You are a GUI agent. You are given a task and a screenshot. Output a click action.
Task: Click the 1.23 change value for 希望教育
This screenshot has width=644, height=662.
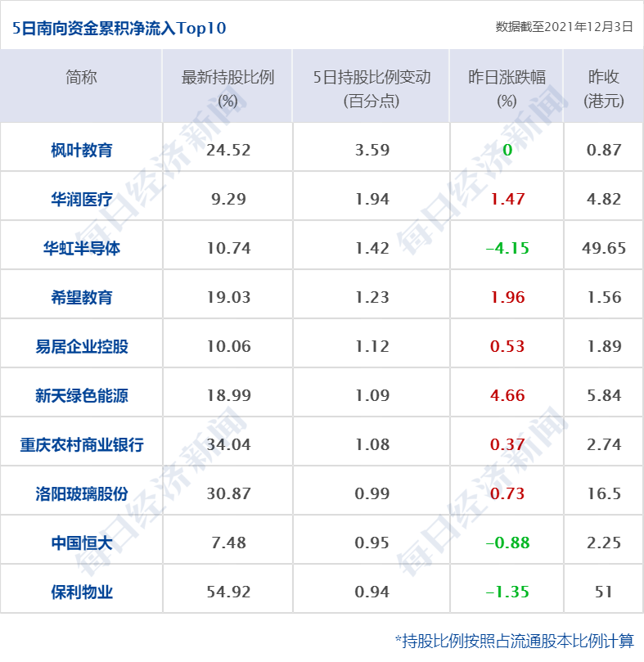tap(372, 297)
